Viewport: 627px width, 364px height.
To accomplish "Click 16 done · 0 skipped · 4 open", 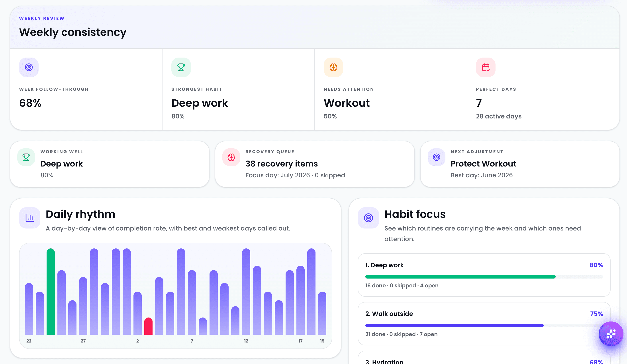I will coord(402,285).
